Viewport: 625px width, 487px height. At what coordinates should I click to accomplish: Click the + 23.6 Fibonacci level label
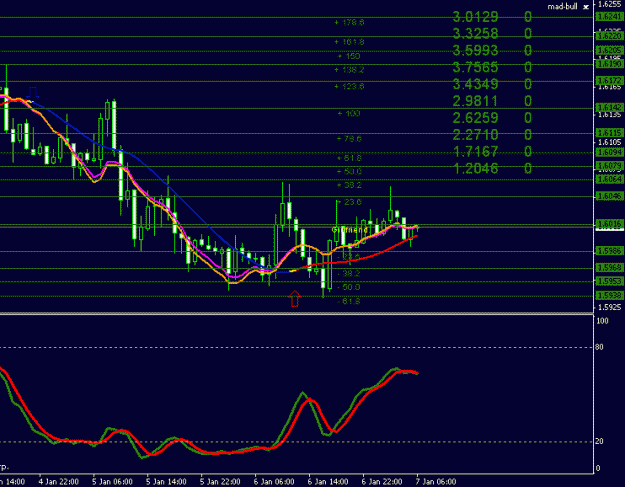click(x=349, y=202)
